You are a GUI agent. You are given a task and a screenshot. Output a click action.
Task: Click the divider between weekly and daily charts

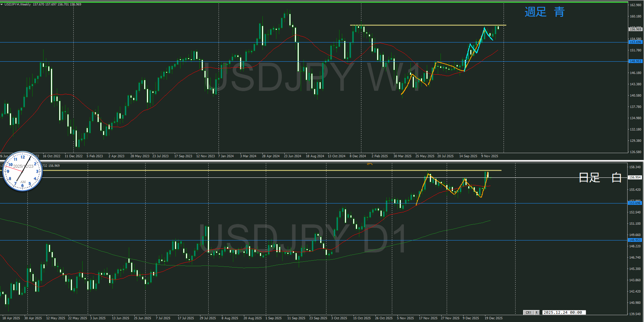click(322, 160)
